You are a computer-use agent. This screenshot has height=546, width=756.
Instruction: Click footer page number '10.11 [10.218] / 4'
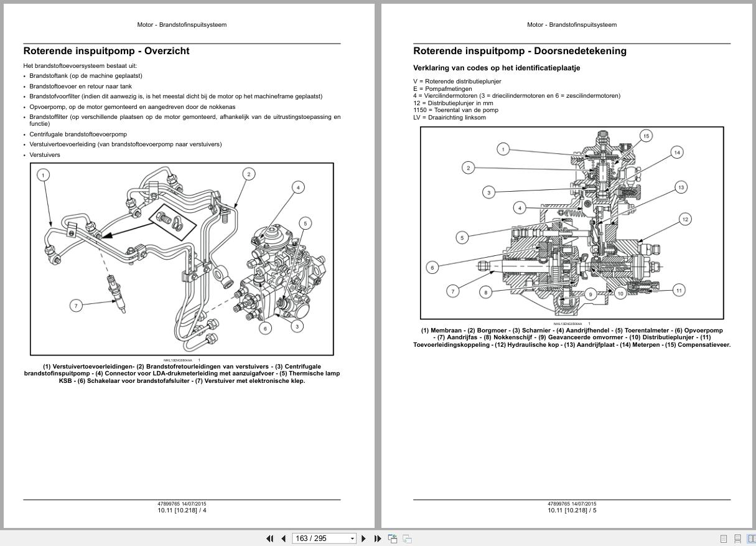[182, 511]
